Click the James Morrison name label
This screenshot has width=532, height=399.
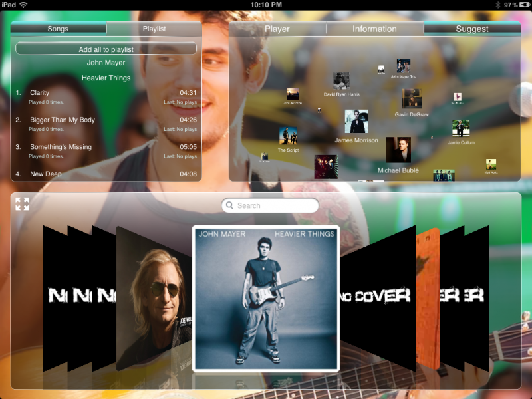356,140
